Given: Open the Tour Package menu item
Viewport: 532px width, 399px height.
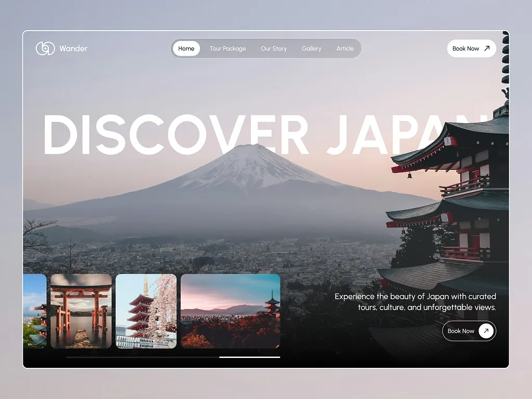Looking at the screenshot, I should (x=228, y=48).
